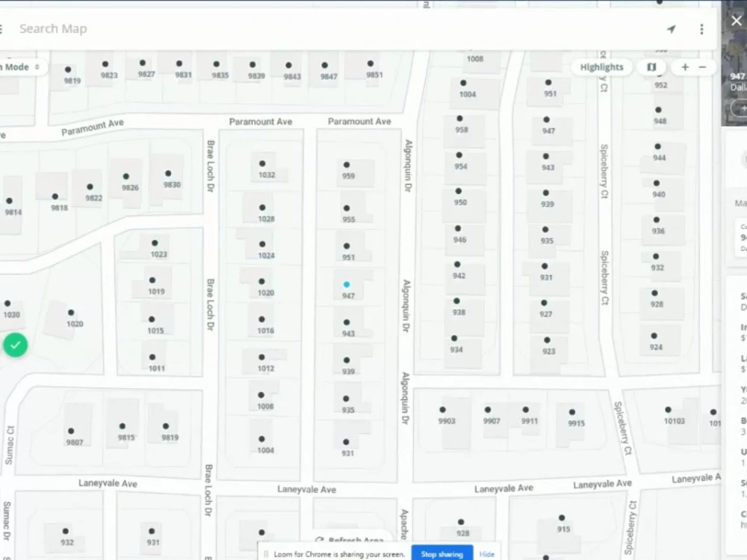This screenshot has width=747, height=560.
Task: Click the green checkmark circle button
Action: click(15, 345)
